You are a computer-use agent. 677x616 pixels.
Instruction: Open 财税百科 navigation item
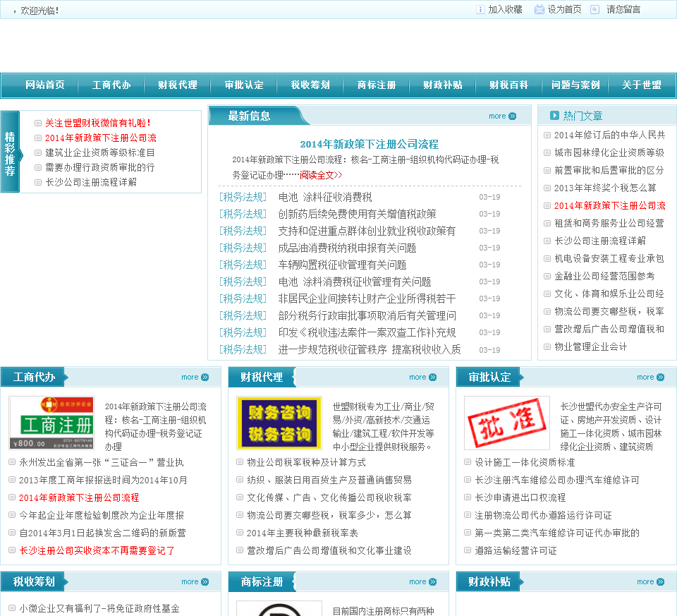(x=509, y=85)
